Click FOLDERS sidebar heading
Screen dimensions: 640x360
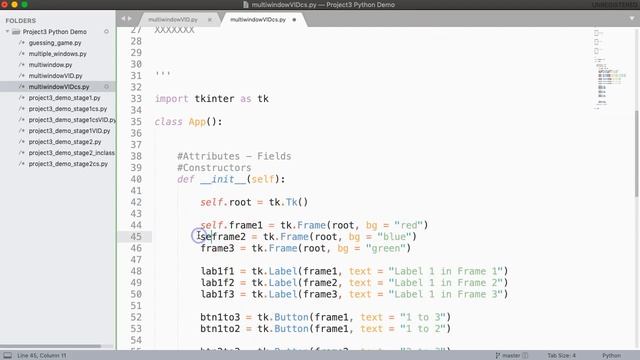20,20
